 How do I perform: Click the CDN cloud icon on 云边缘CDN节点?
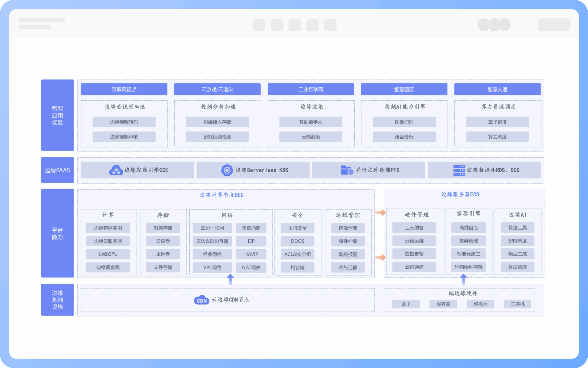pyautogui.click(x=201, y=300)
